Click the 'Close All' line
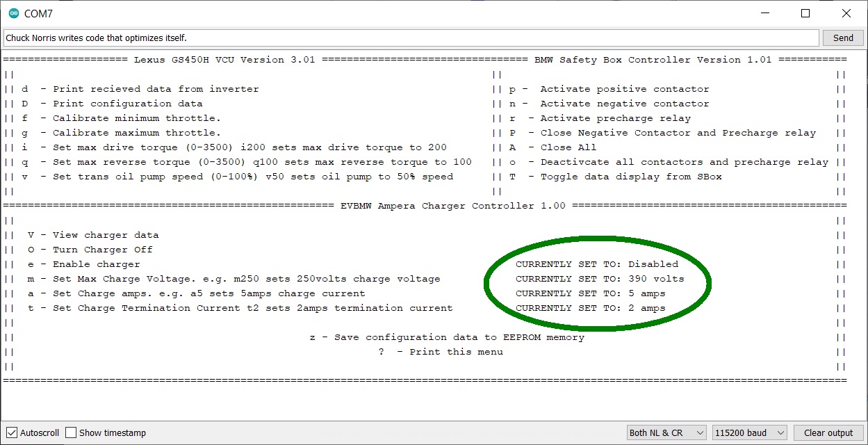 (x=553, y=147)
